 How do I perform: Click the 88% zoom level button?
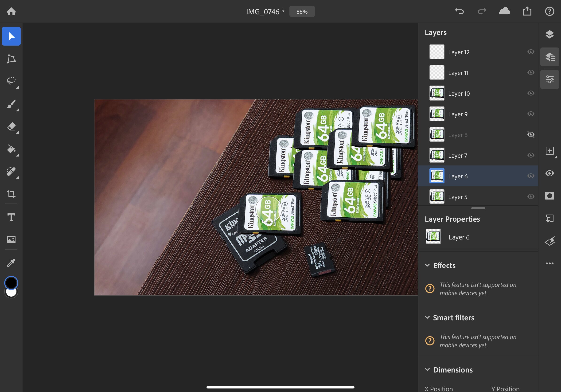pyautogui.click(x=302, y=12)
